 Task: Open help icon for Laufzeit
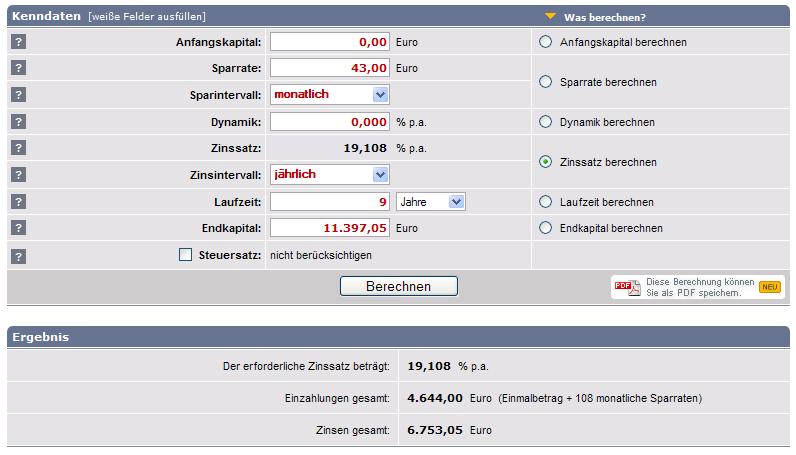point(18,202)
